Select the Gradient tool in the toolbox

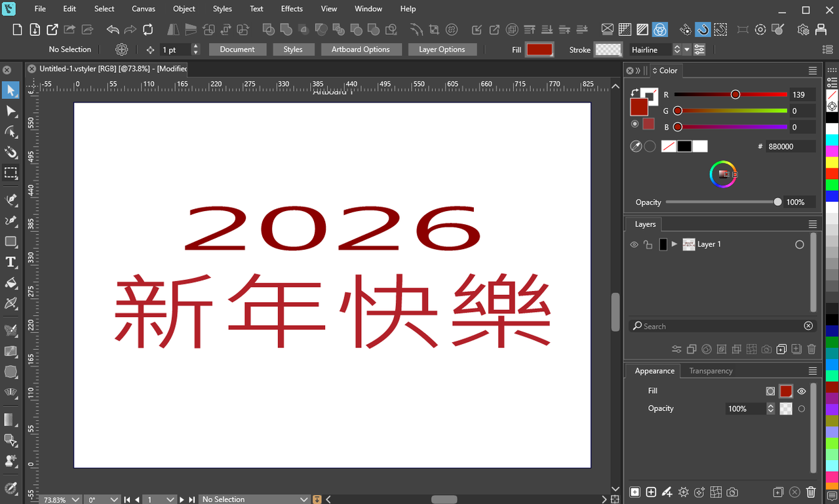(x=10, y=419)
